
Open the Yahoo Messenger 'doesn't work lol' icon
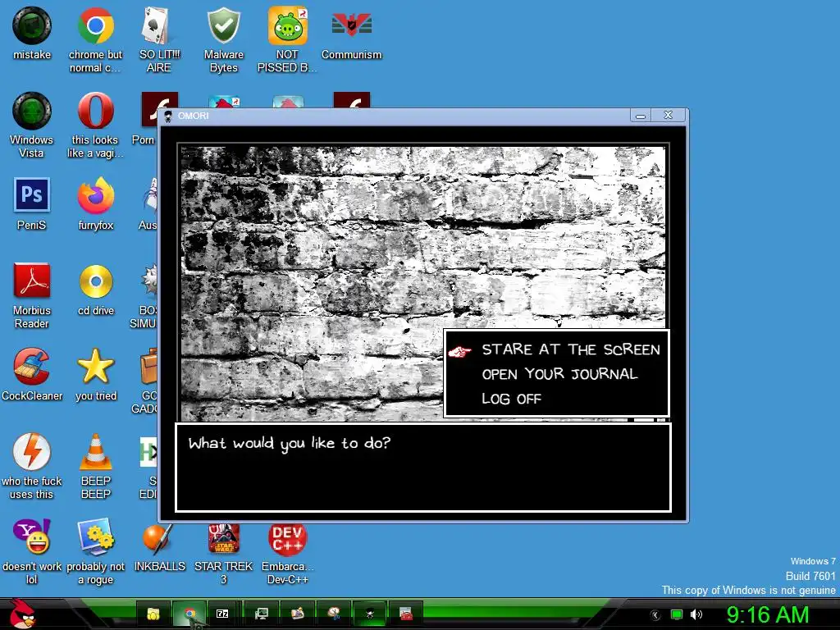[32, 536]
